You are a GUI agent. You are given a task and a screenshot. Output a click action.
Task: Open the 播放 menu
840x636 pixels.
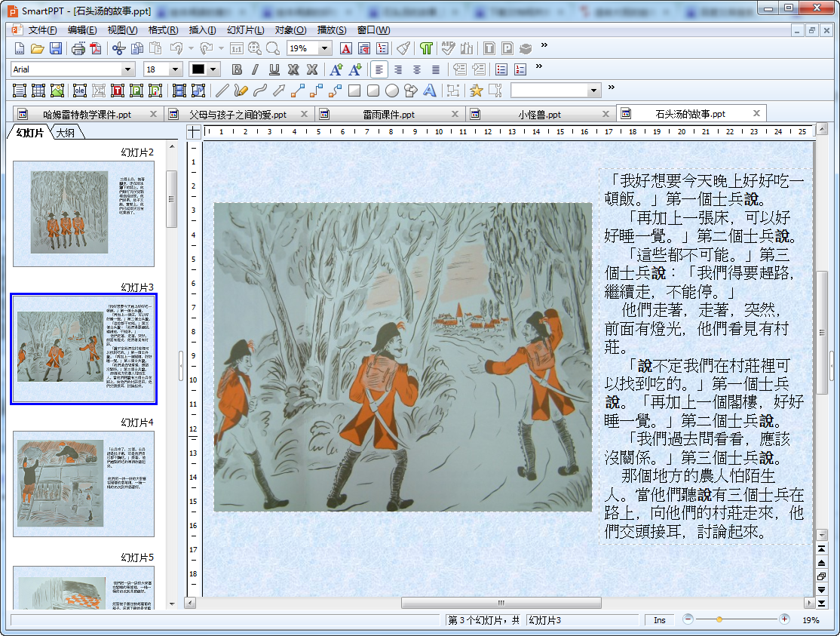pos(331,30)
